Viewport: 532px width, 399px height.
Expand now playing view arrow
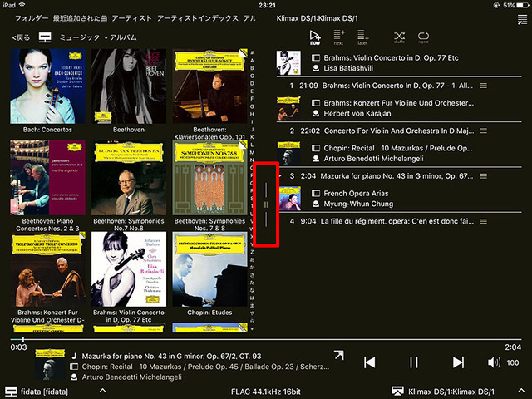coord(339,356)
